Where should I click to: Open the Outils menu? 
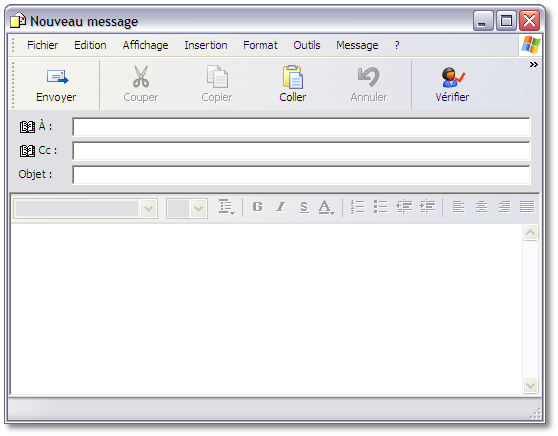[307, 45]
